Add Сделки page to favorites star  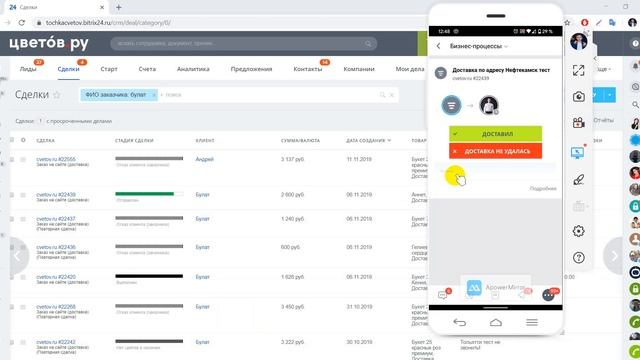pos(57,95)
